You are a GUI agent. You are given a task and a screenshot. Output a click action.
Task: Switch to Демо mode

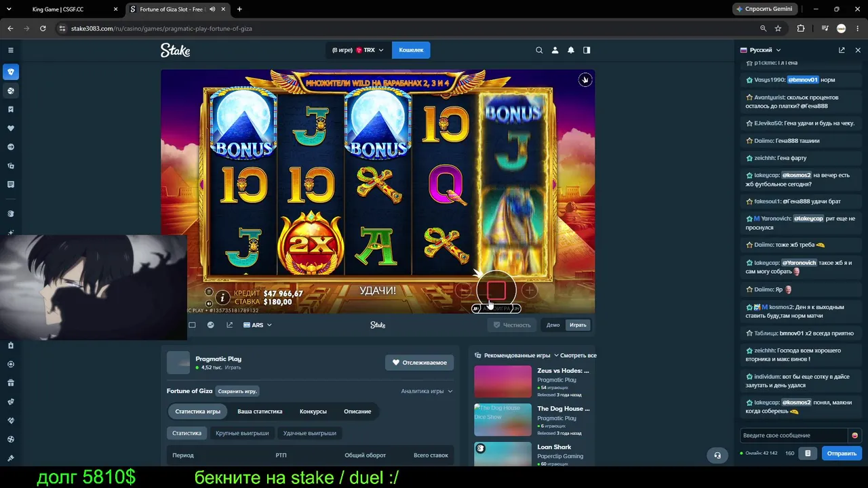click(x=553, y=325)
